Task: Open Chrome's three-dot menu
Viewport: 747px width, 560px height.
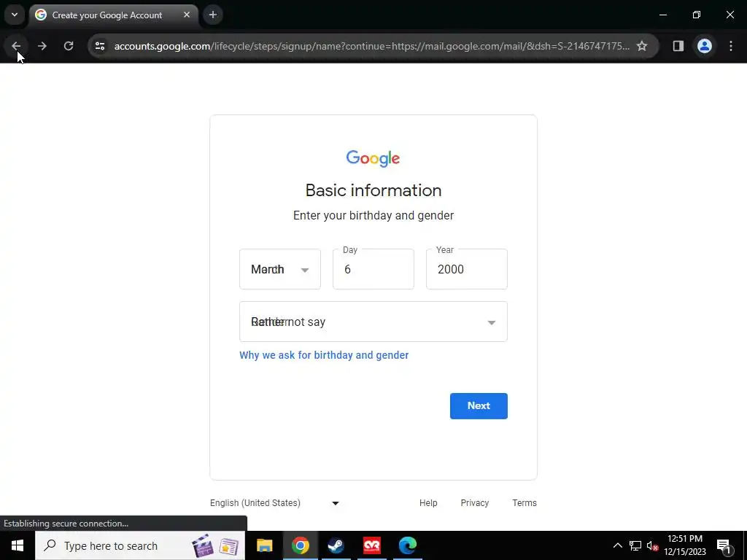Action: coord(731,46)
